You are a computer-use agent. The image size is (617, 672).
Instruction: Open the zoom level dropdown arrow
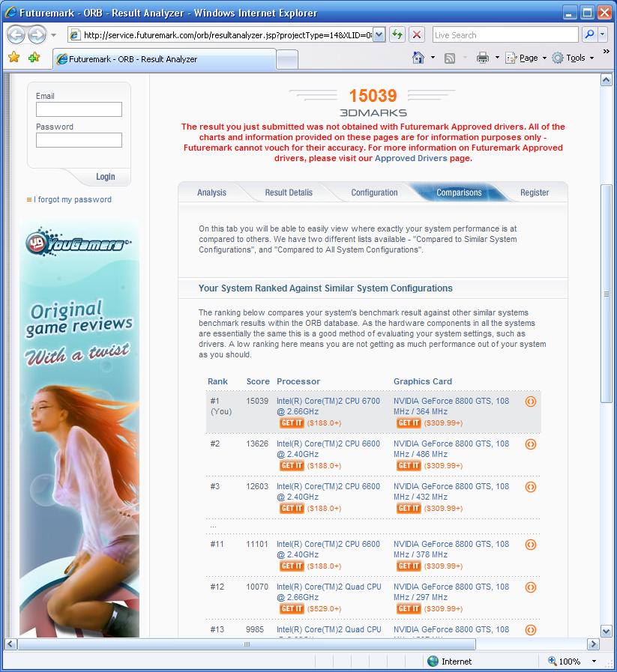tap(594, 662)
